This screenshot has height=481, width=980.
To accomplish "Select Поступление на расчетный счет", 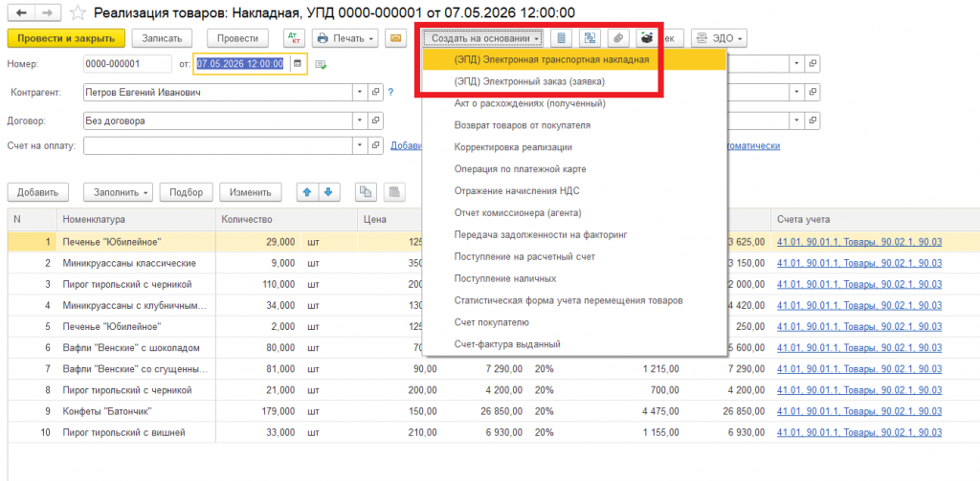I will (574, 256).
